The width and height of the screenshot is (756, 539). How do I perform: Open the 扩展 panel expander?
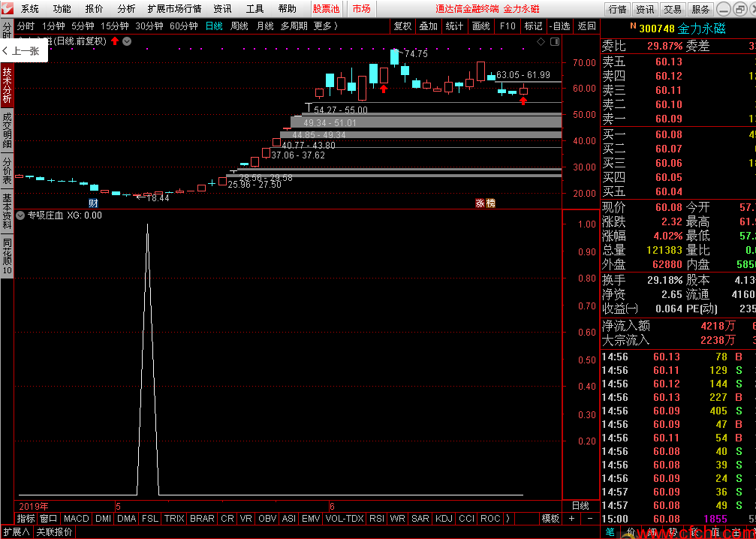click(17, 532)
